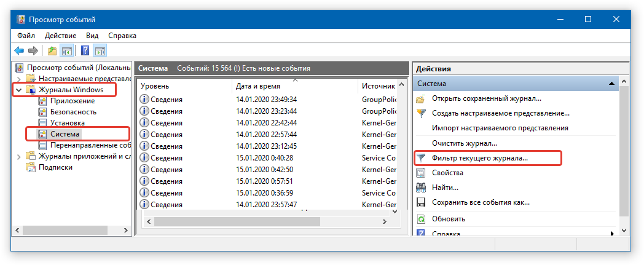This screenshot has width=644, height=265.
Task: Toggle the console tree pane icon
Action: 66,50
